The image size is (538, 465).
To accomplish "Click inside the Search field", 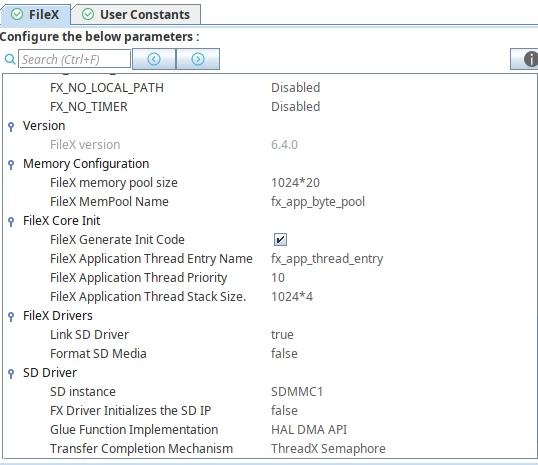I will [74, 59].
